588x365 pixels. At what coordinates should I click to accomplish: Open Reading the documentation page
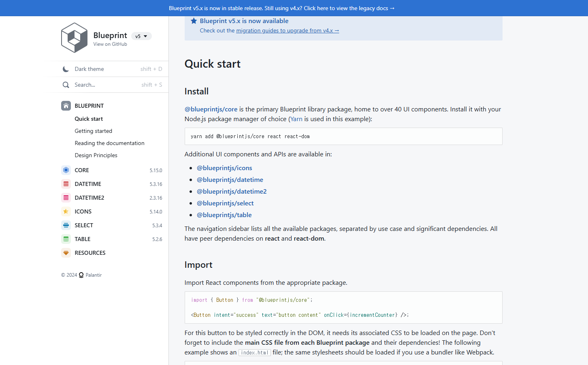(109, 143)
